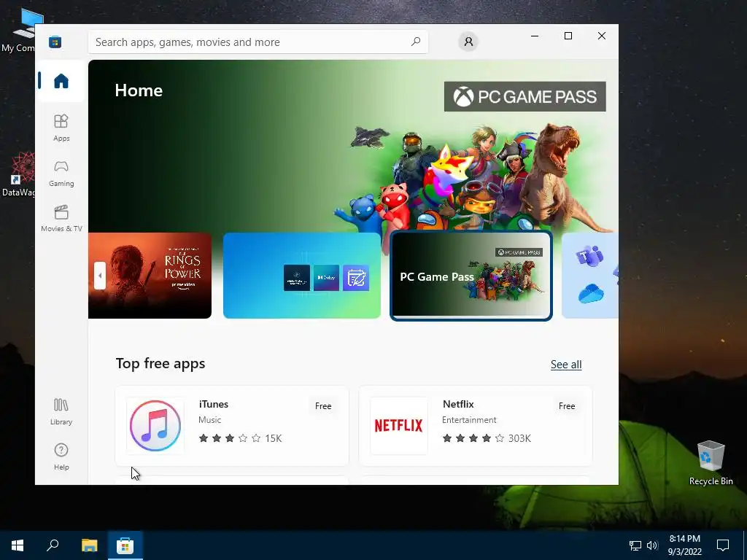Screen dimensions: 747x560
Task: Click the Entertainment category under Netflix
Action: [469, 420]
